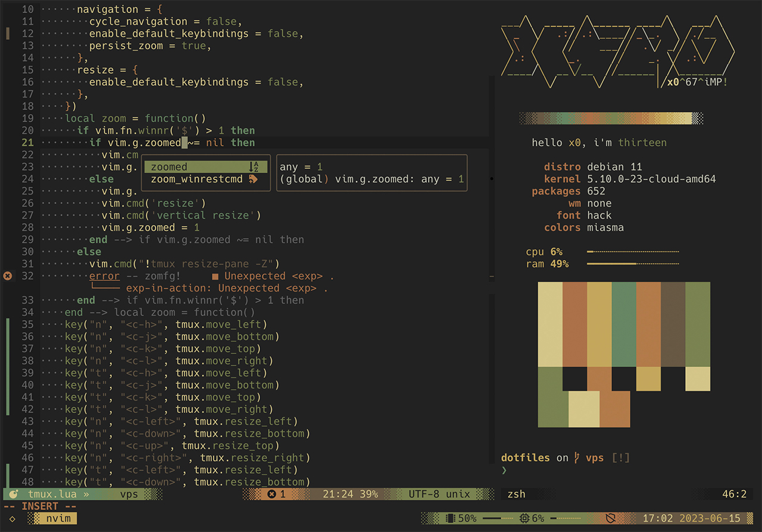762x532 pixels.
Task: Click the A-Z sort icon on zoomed row
Action: tap(254, 167)
